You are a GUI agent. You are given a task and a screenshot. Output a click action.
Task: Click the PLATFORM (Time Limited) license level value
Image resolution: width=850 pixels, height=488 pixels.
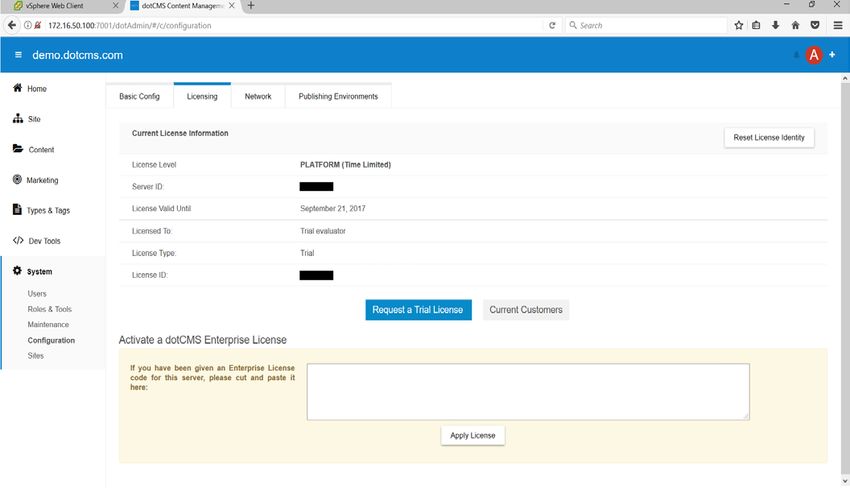(x=345, y=164)
